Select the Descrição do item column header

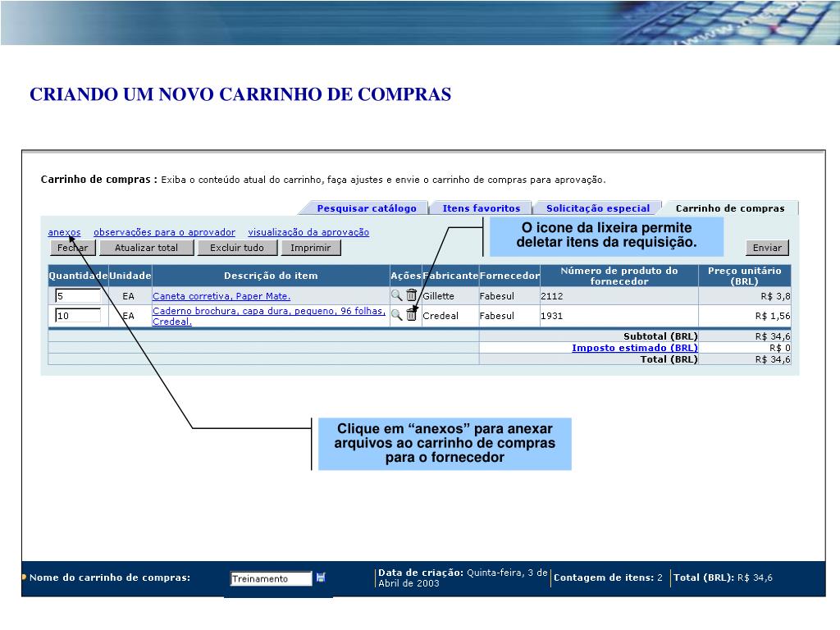click(271, 276)
